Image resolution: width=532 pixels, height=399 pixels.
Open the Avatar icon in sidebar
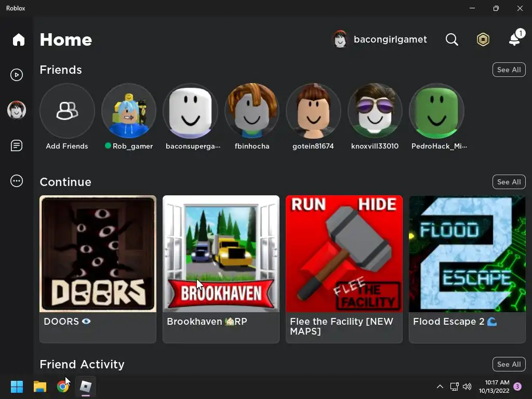pos(17,110)
